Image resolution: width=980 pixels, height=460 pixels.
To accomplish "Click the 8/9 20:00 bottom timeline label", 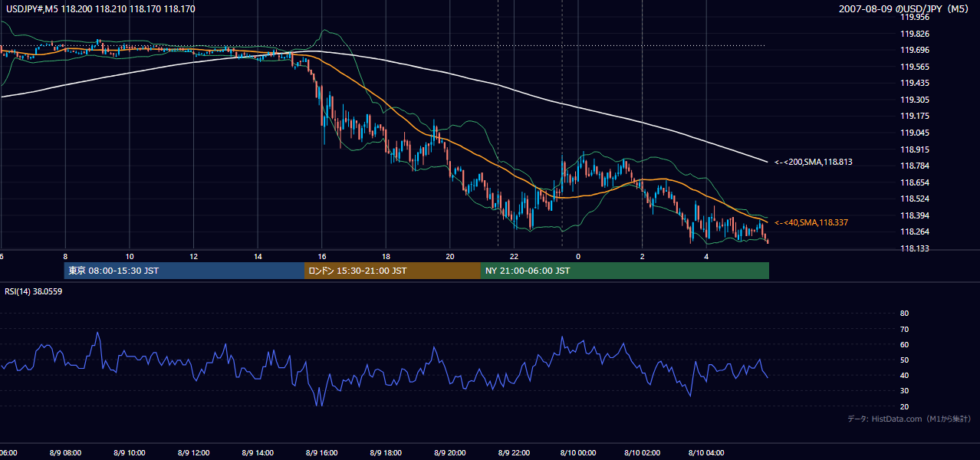I will click(450, 453).
